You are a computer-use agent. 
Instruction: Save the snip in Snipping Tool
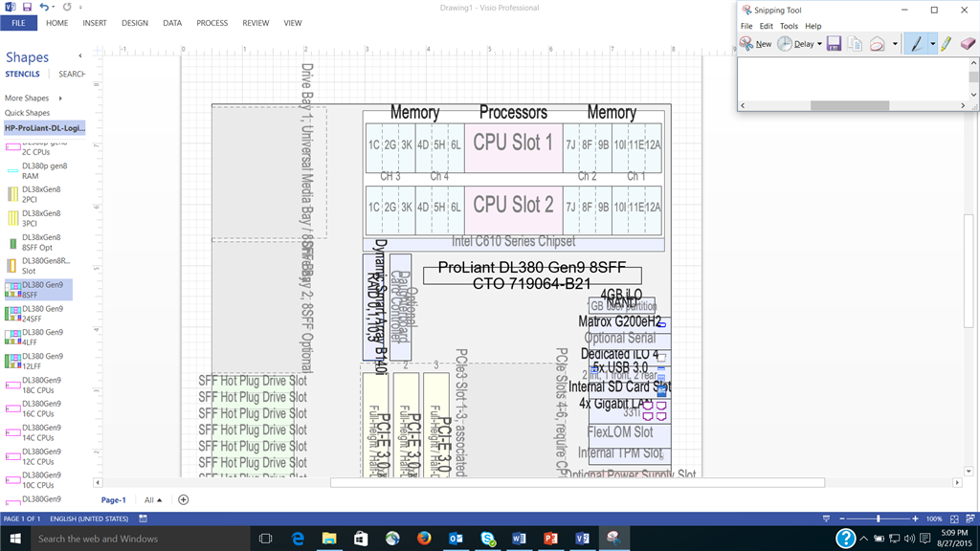(x=834, y=44)
